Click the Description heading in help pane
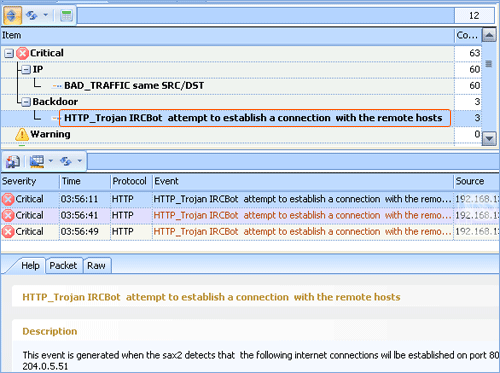The height and width of the screenshot is (373, 500). coord(50,331)
